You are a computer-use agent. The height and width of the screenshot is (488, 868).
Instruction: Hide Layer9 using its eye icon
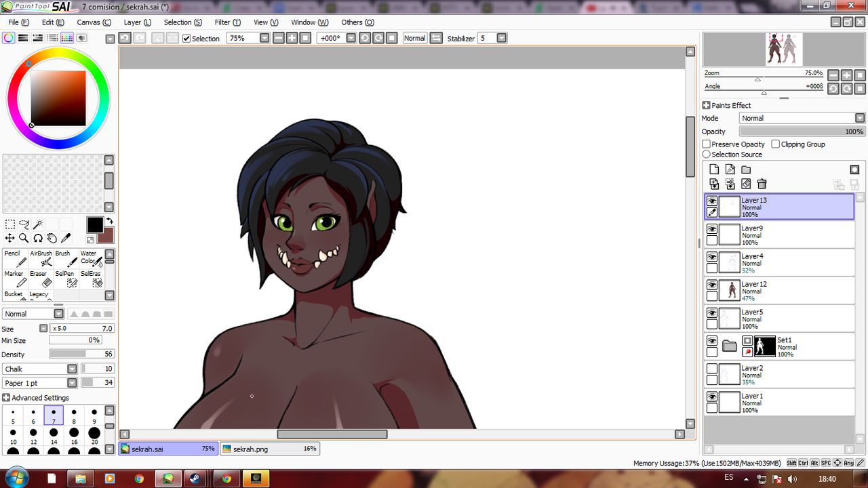click(x=711, y=229)
